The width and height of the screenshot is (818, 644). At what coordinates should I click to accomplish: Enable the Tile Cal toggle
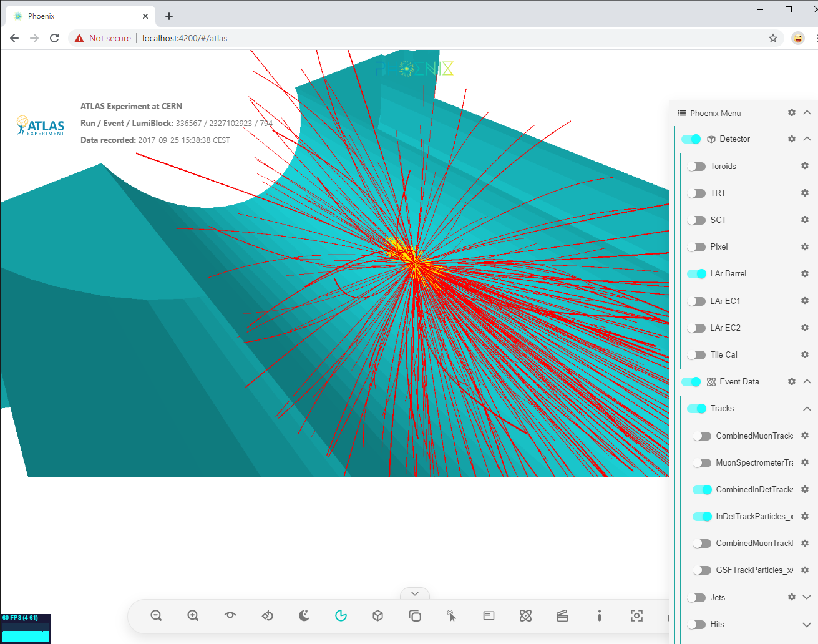[x=696, y=354]
